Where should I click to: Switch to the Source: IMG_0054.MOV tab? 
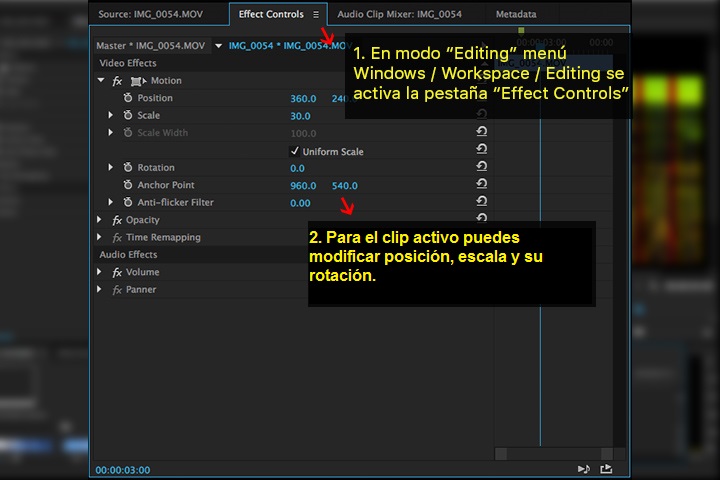pyautogui.click(x=150, y=14)
